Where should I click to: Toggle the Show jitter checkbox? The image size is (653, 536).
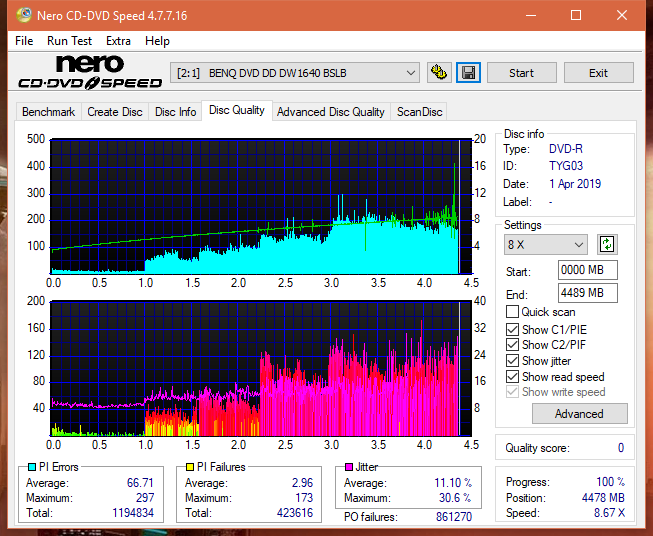[x=512, y=361]
